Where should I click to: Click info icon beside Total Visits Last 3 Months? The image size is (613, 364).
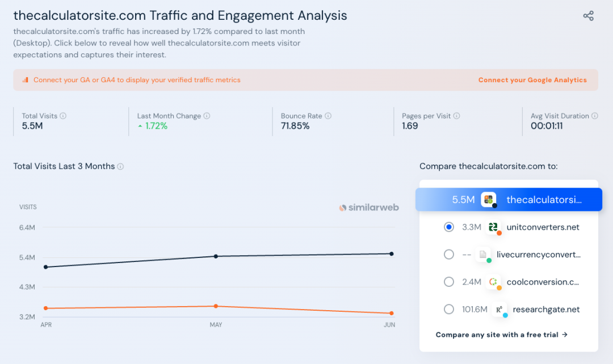coord(120,167)
